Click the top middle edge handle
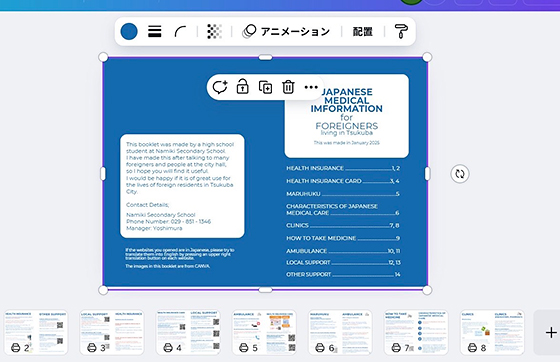560x362 pixels. tap(265, 57)
